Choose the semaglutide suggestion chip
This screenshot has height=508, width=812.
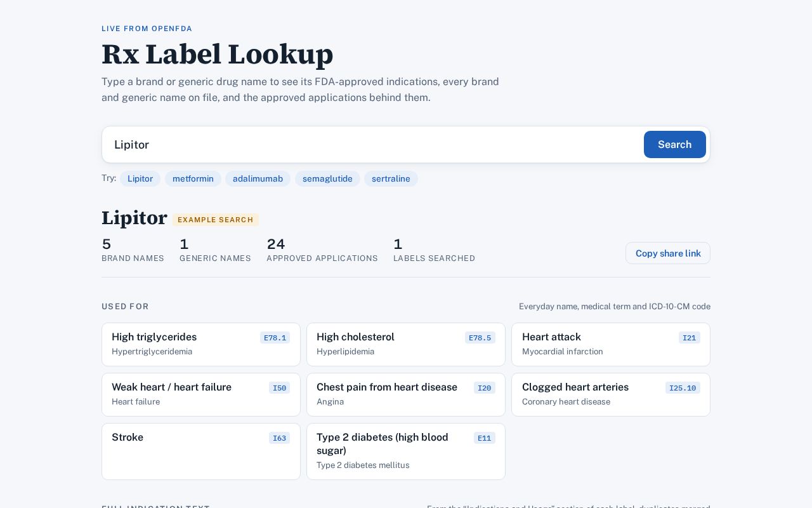(327, 178)
